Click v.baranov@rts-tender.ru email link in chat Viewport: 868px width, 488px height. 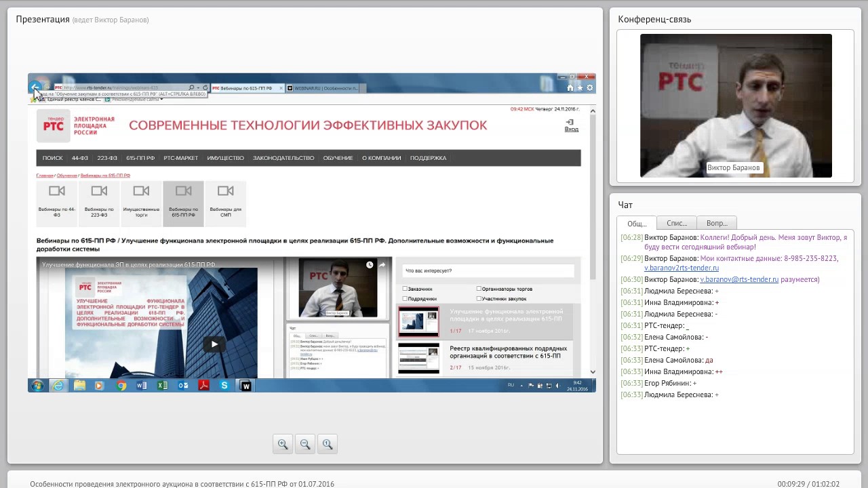point(739,279)
